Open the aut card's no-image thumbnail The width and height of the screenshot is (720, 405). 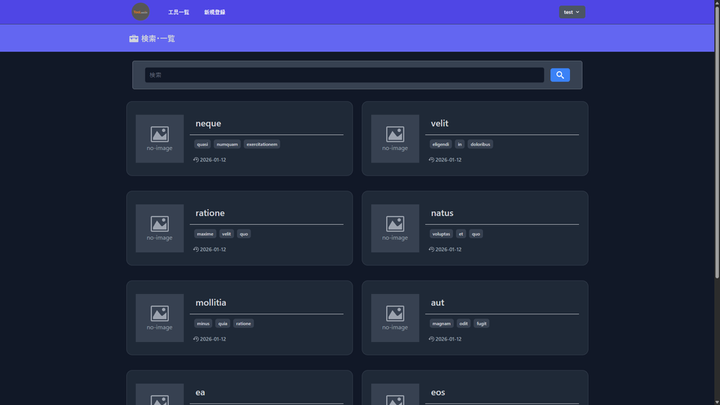click(x=395, y=318)
